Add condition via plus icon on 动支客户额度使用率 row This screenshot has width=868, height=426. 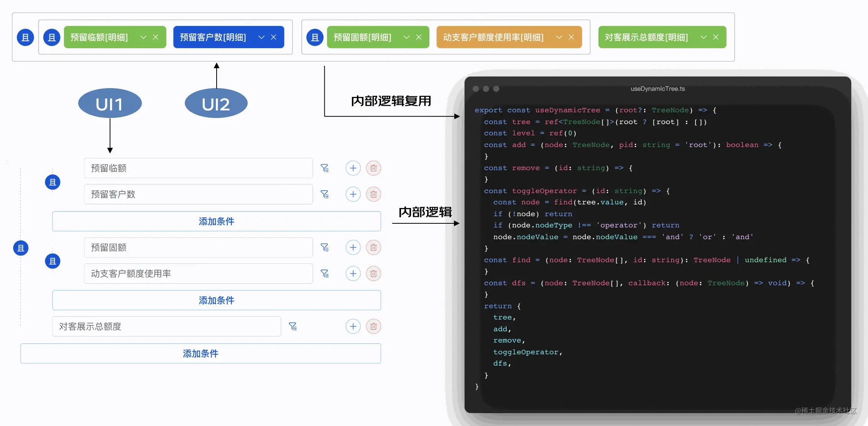[x=353, y=274]
